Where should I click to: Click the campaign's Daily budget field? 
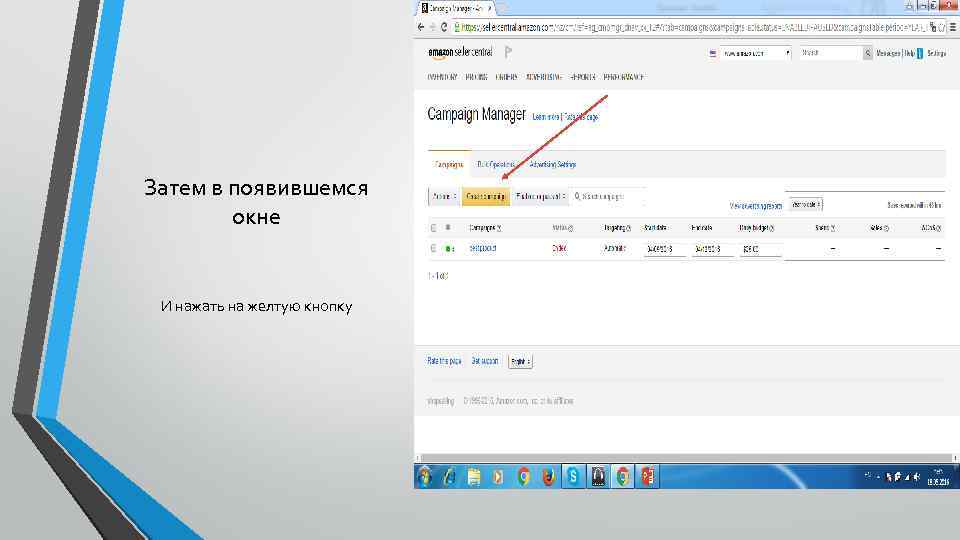click(760, 249)
